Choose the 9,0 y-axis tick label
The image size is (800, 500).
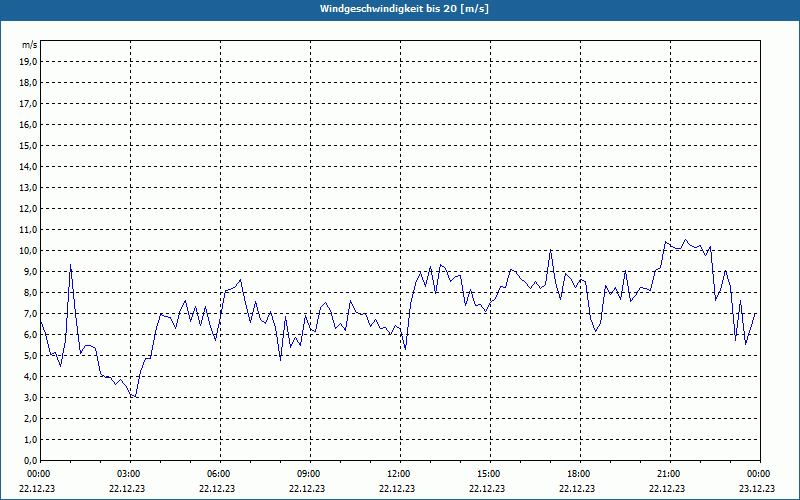30,271
